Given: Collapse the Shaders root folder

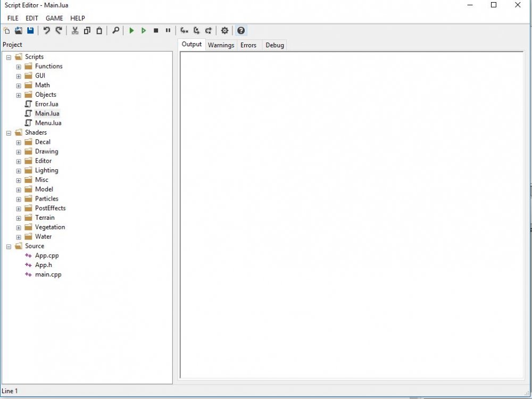Looking at the screenshot, I should coord(9,133).
